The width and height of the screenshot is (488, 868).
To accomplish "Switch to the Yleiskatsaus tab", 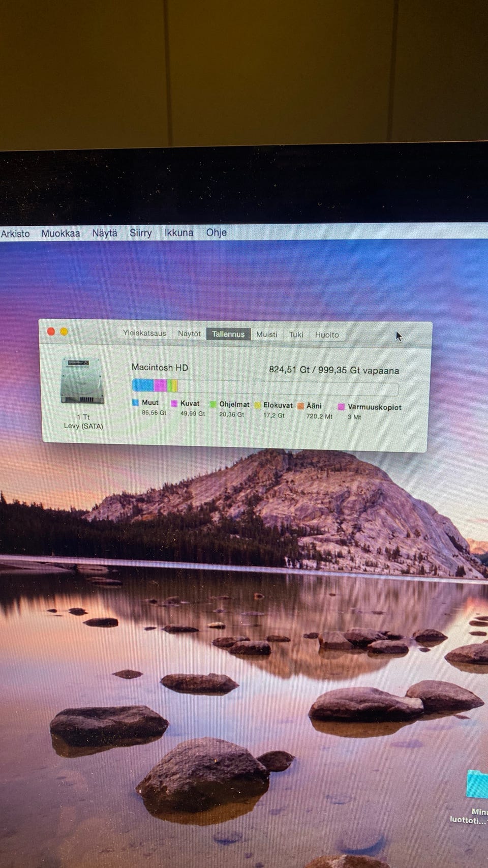I will (144, 333).
